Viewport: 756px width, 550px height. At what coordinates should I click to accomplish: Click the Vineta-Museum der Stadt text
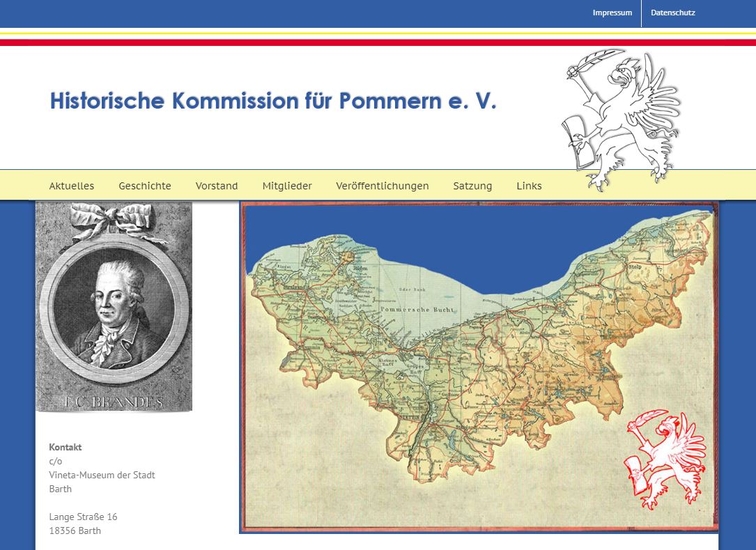(102, 475)
